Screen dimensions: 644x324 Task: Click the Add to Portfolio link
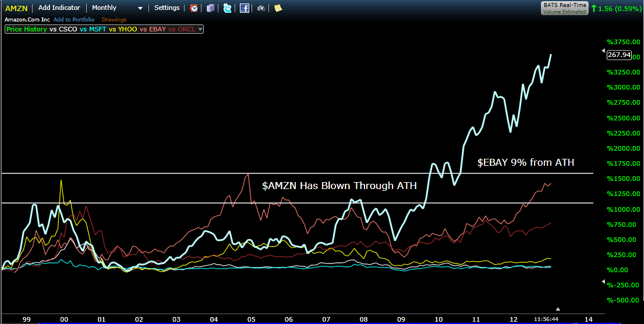[74, 19]
